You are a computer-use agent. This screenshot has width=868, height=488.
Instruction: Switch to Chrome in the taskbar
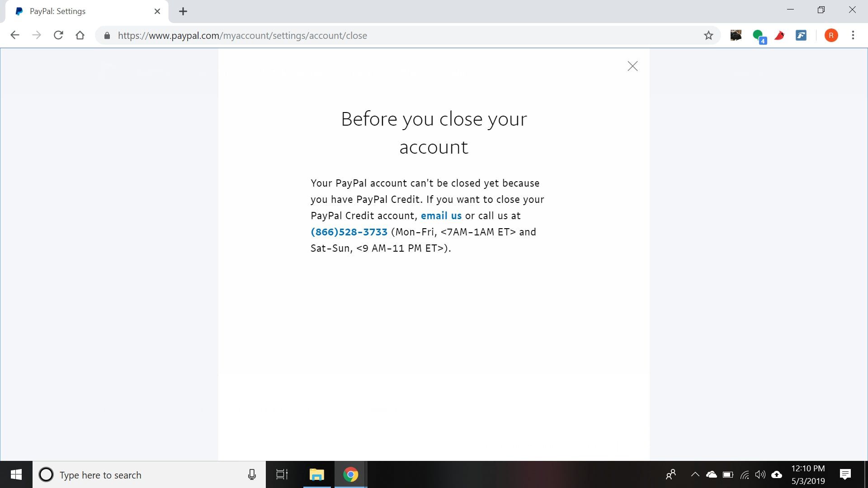[351, 474]
